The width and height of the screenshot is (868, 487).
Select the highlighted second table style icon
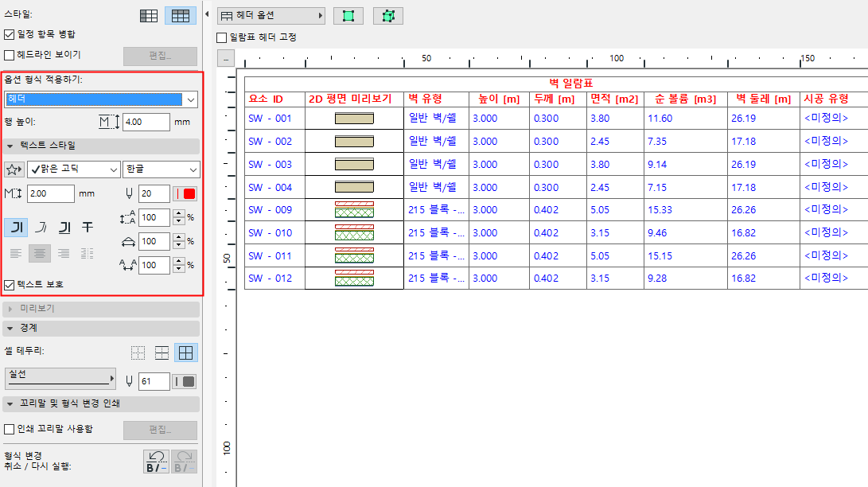pyautogui.click(x=181, y=15)
